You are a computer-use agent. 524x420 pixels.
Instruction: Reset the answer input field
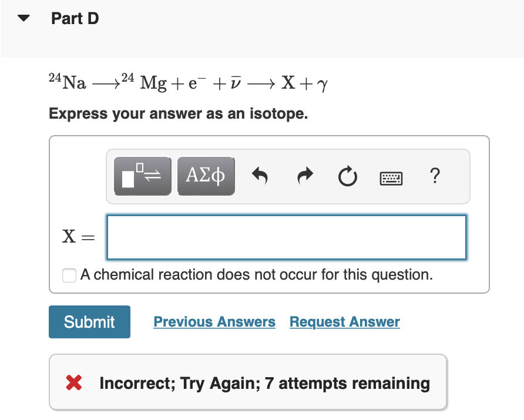[347, 176]
